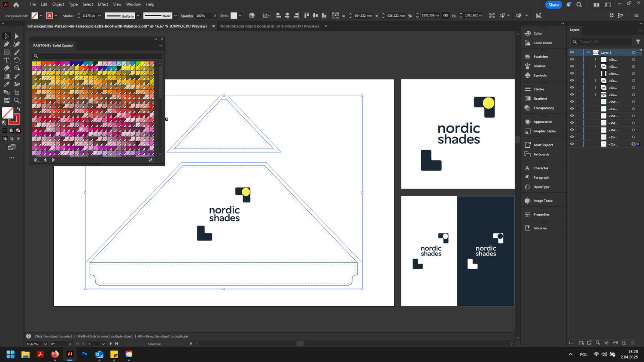Click the Share button

point(553,5)
